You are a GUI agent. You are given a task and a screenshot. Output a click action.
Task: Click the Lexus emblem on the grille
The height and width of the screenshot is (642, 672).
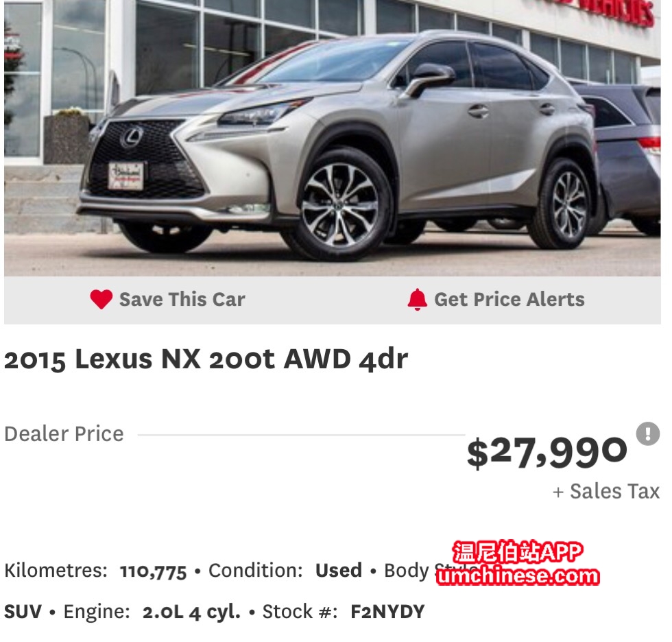[132, 136]
